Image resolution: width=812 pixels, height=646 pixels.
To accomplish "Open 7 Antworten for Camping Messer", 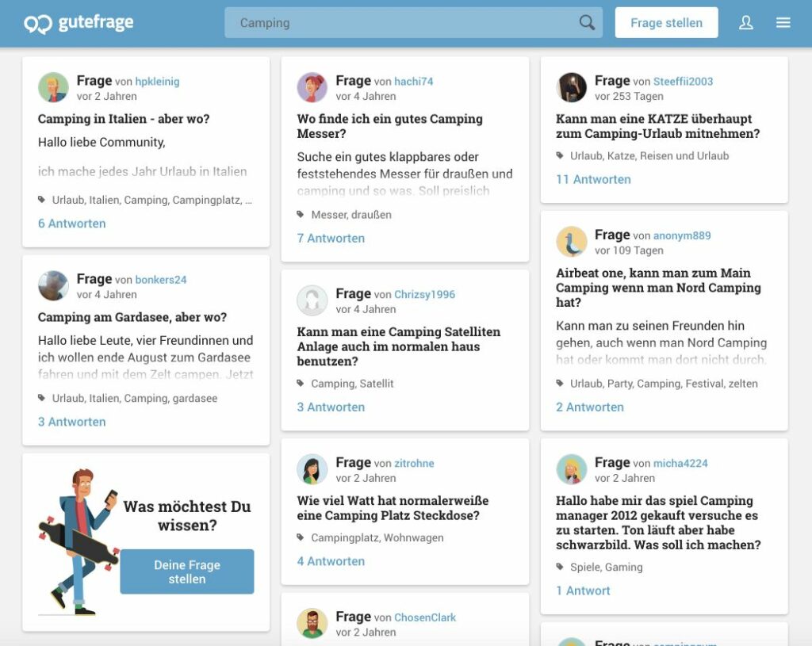I will point(331,238).
